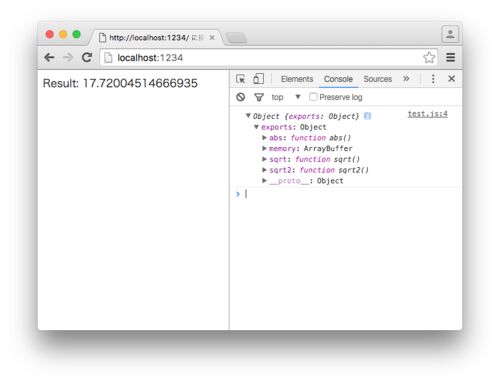Screen dimensions: 500x384
Task: Switch to the Elements tab
Action: tap(297, 79)
